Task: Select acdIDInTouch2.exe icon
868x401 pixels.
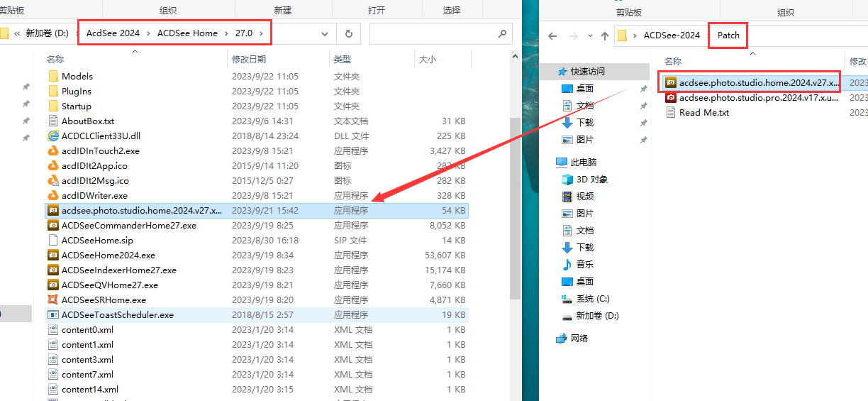Action: tap(53, 150)
